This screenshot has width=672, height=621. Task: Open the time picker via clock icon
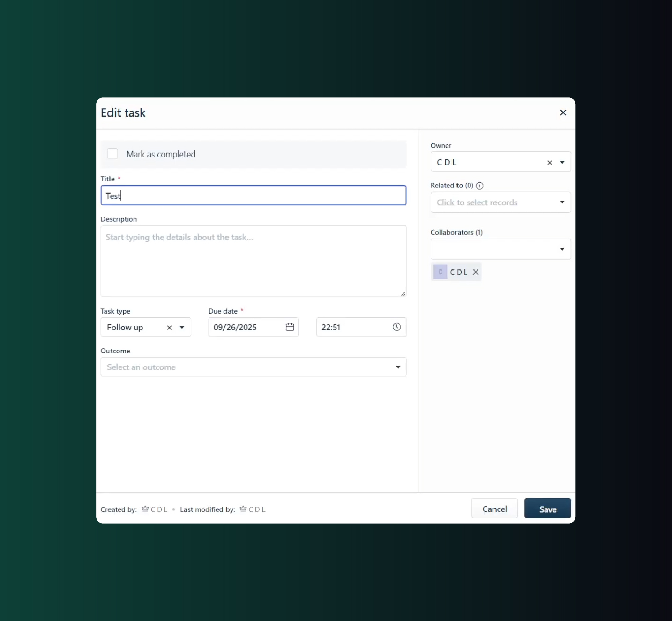(x=396, y=327)
